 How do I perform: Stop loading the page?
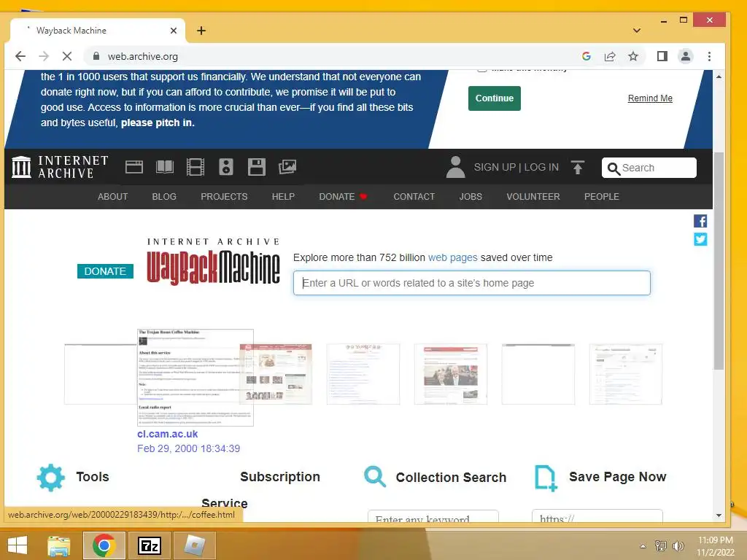tap(66, 56)
